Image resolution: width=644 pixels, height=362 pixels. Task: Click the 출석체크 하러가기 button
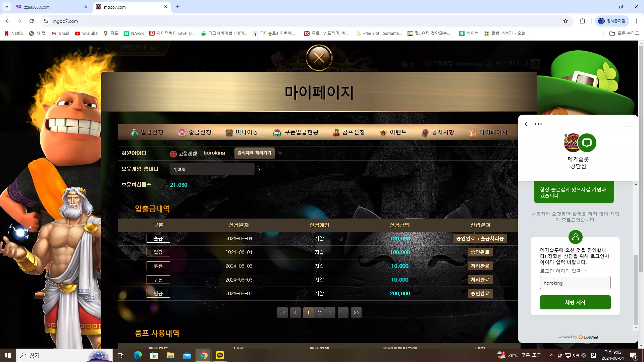pyautogui.click(x=254, y=153)
